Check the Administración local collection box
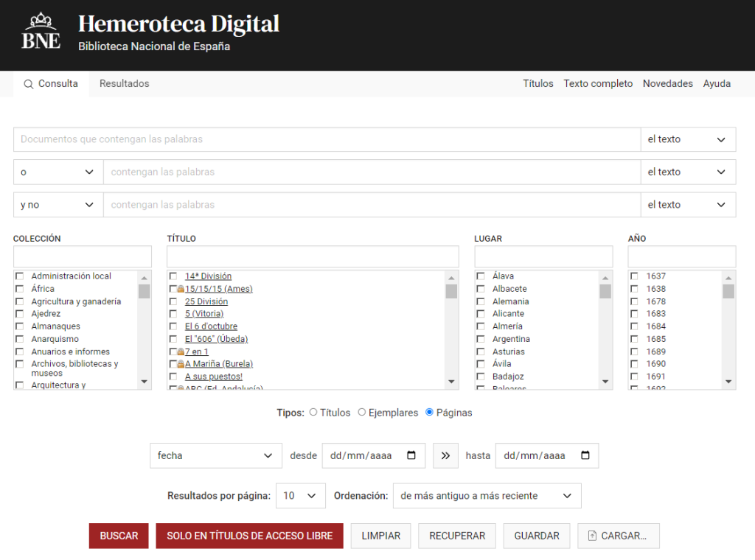Image resolution: width=755 pixels, height=560 pixels. [20, 276]
